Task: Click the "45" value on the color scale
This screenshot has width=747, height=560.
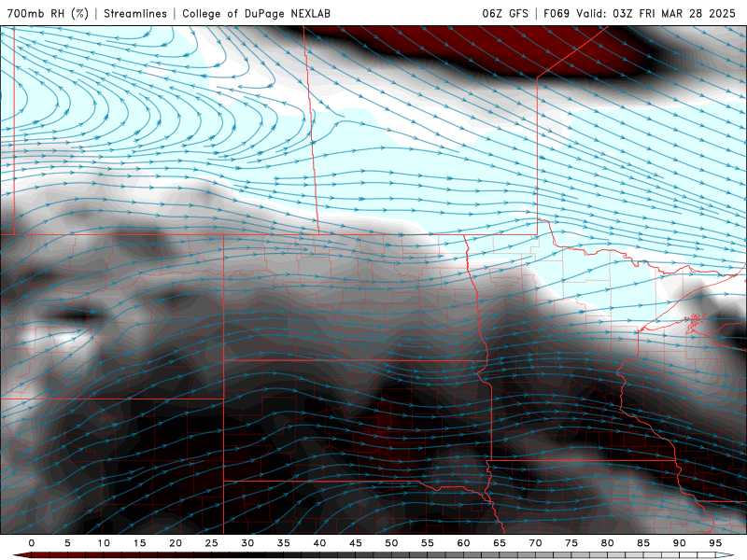Action: pyautogui.click(x=356, y=543)
